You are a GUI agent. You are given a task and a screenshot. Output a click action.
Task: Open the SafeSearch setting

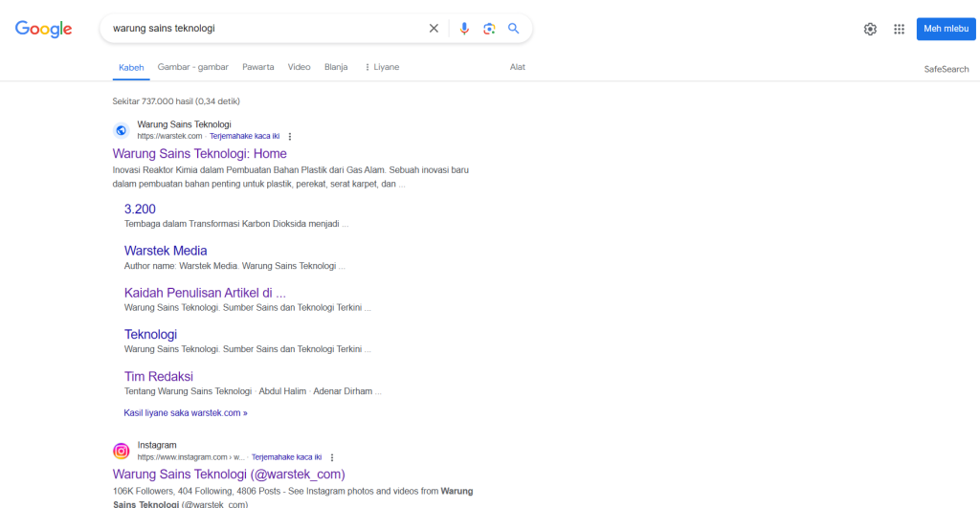click(946, 69)
